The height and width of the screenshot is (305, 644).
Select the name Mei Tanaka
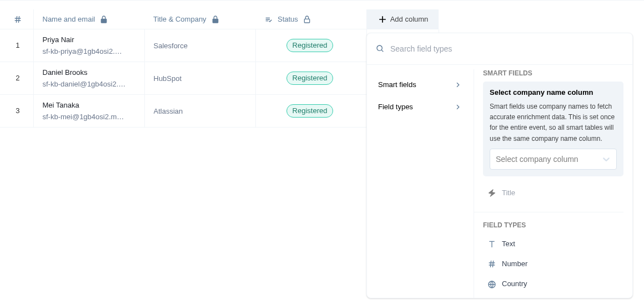click(x=61, y=105)
